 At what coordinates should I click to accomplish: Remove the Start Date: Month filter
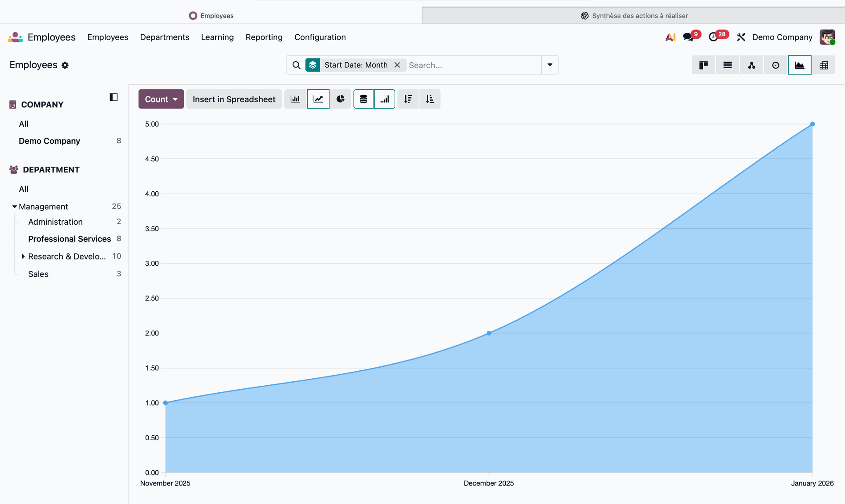(x=397, y=65)
